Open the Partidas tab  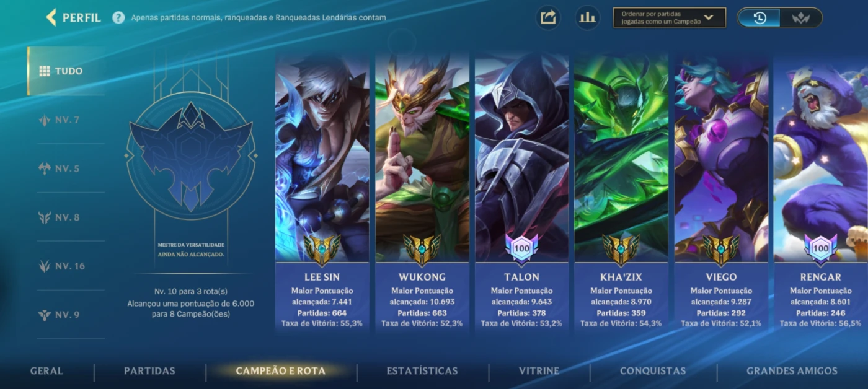point(149,371)
